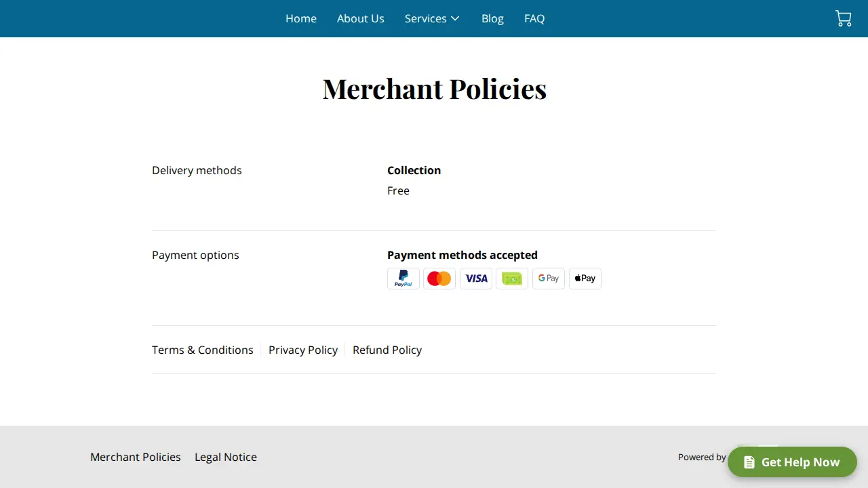868x488 pixels.
Task: Click the Mastercard payment icon
Action: click(439, 279)
